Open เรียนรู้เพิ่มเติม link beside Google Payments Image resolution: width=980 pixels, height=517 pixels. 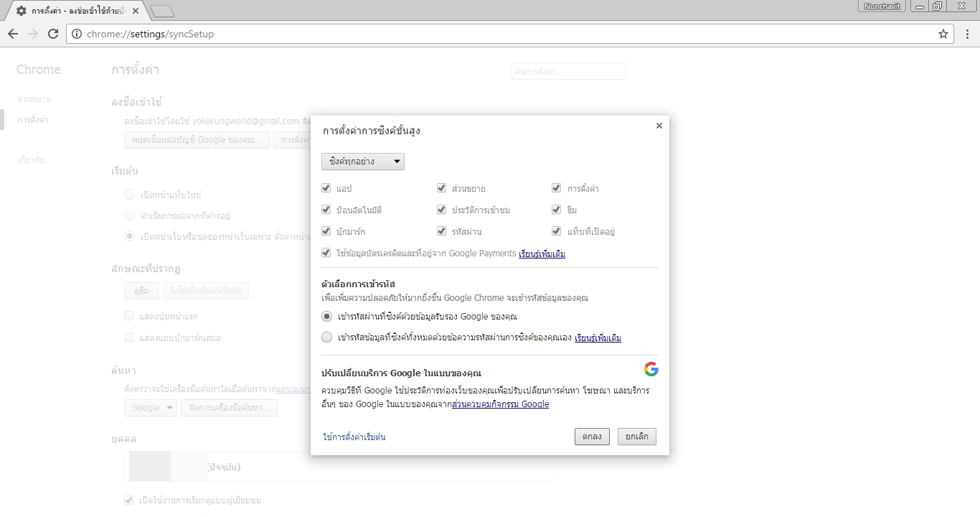coord(542,253)
